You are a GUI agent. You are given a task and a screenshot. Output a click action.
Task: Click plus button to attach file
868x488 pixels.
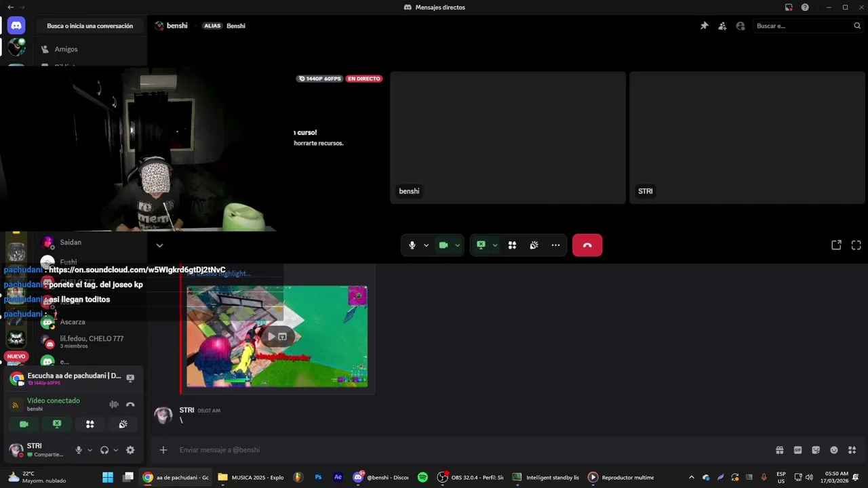click(x=163, y=450)
